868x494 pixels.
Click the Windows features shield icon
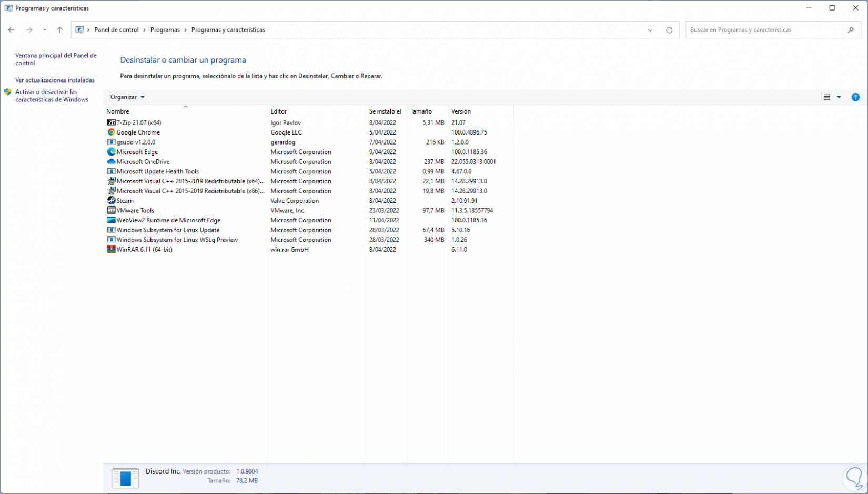[x=8, y=92]
